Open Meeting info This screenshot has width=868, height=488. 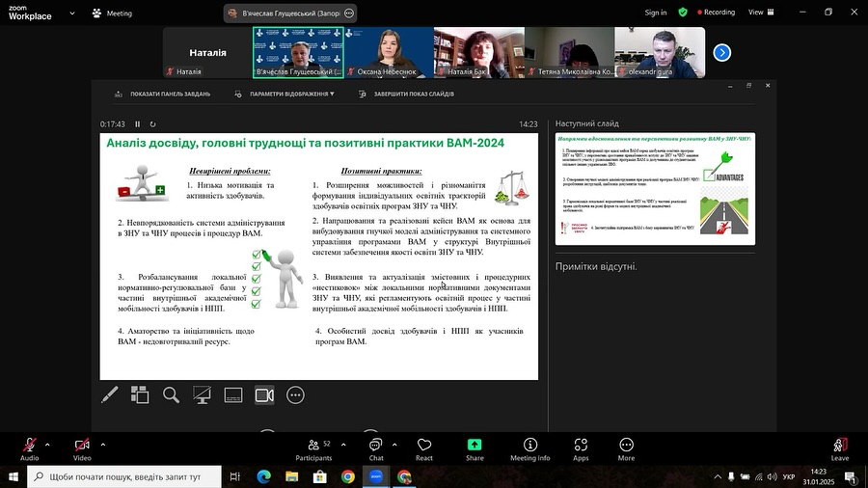[x=529, y=449]
